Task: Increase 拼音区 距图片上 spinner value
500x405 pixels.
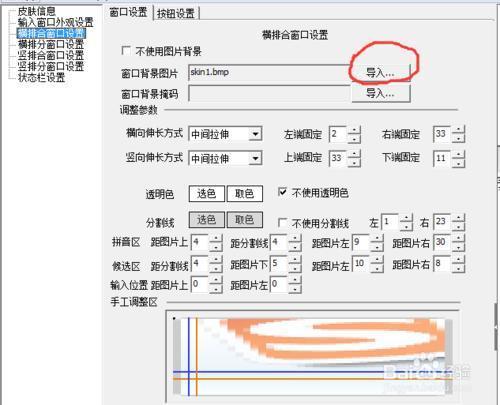Action: 216,238
